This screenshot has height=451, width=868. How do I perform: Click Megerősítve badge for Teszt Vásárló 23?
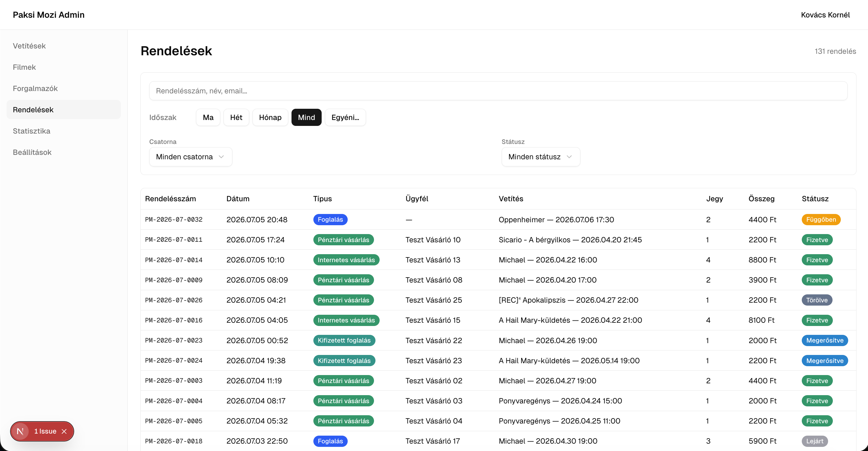pyautogui.click(x=825, y=361)
